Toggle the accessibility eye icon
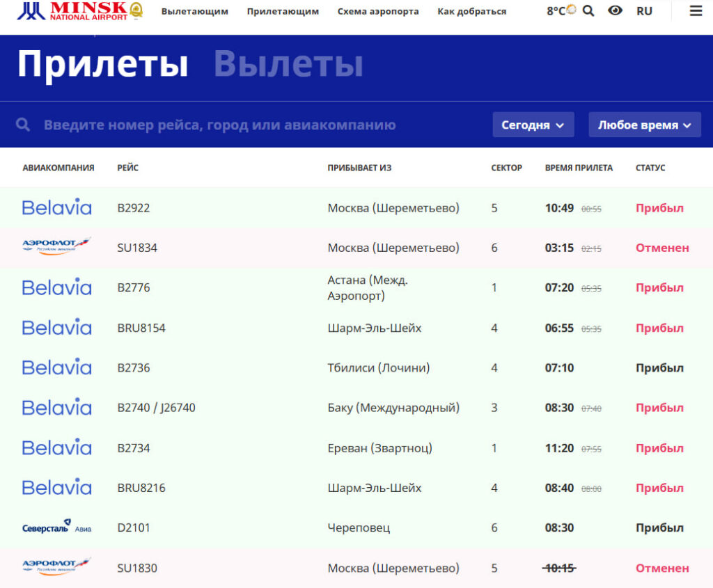 tap(615, 11)
